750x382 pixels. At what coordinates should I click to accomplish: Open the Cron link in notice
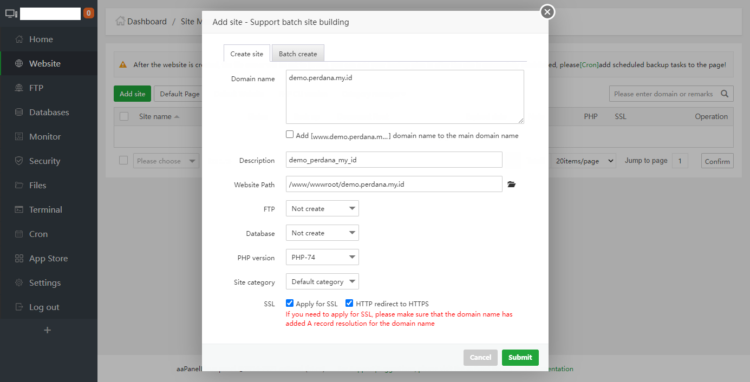point(589,65)
